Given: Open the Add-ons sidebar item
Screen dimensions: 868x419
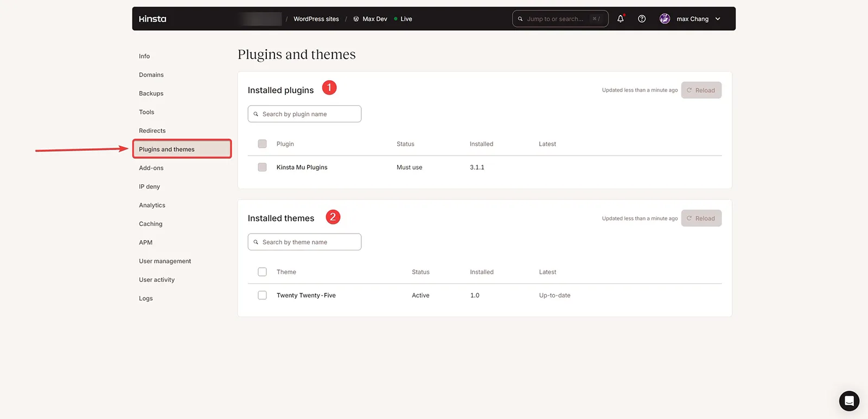Looking at the screenshot, I should click(151, 168).
